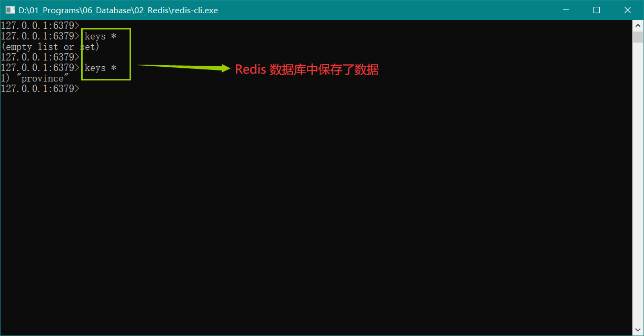
Task: Click the last empty prompt line
Action: pyautogui.click(x=39, y=89)
